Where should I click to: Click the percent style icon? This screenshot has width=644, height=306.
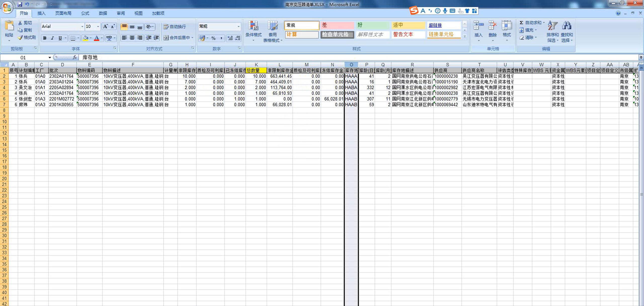pos(213,38)
